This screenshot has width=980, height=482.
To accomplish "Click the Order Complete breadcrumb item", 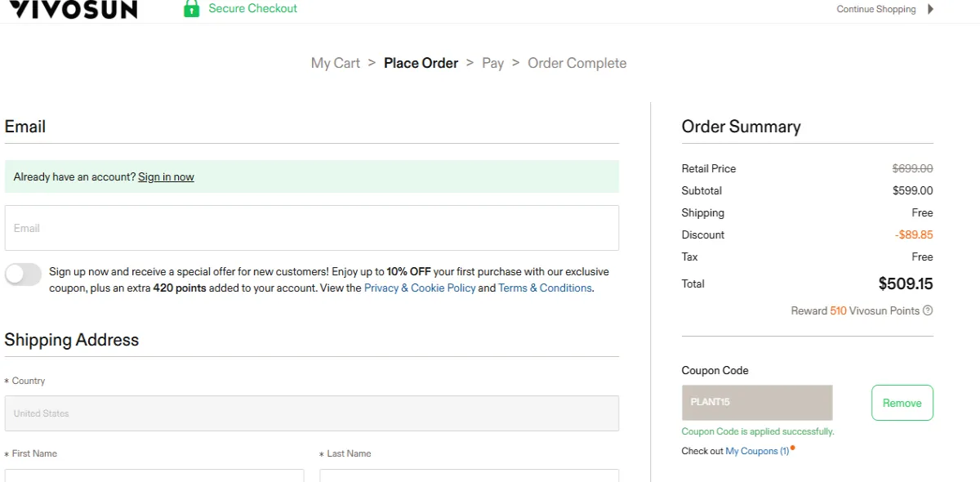I will point(577,63).
